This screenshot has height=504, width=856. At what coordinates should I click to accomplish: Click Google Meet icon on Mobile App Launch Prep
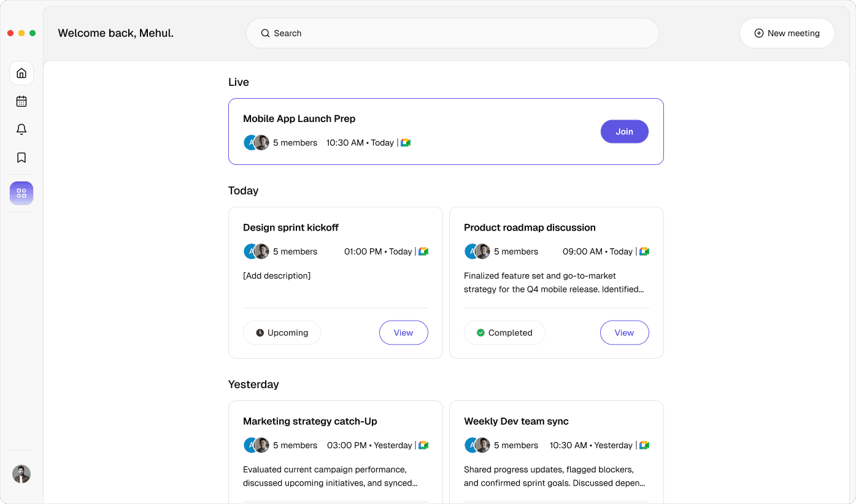coord(406,143)
